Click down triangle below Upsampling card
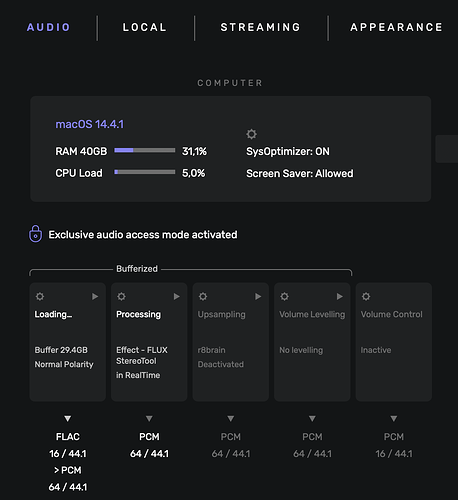 tap(230, 418)
